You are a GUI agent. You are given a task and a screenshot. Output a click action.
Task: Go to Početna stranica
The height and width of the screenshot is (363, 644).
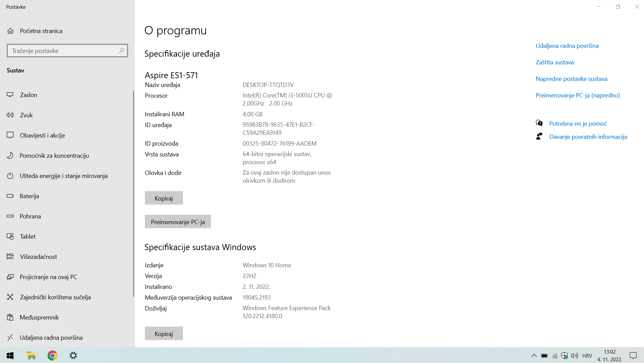tap(41, 31)
